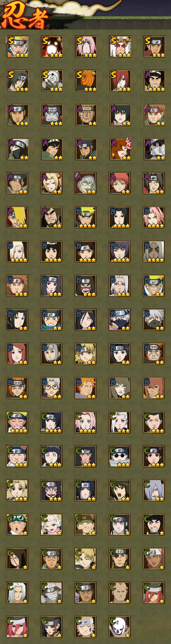Viewport: 171px width, 644px height.
Task: Select C-rank Shino with dark sunglasses
Action: (120, 456)
